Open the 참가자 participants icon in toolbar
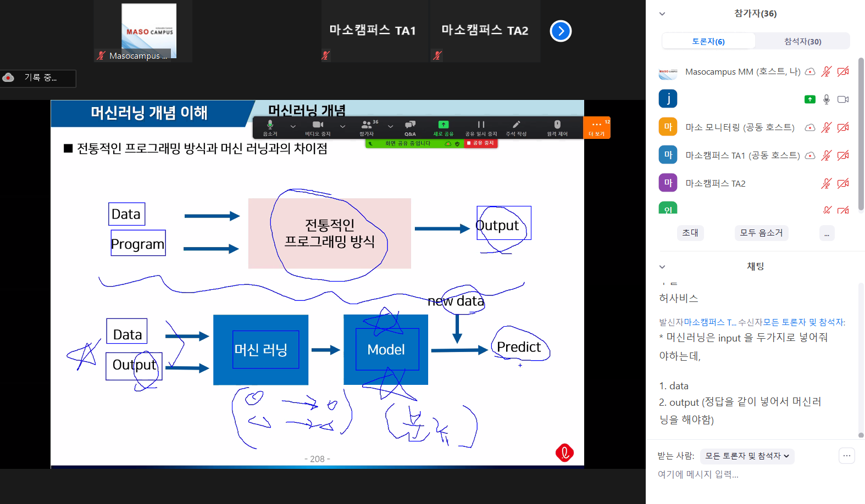This screenshot has width=865, height=504. click(367, 127)
